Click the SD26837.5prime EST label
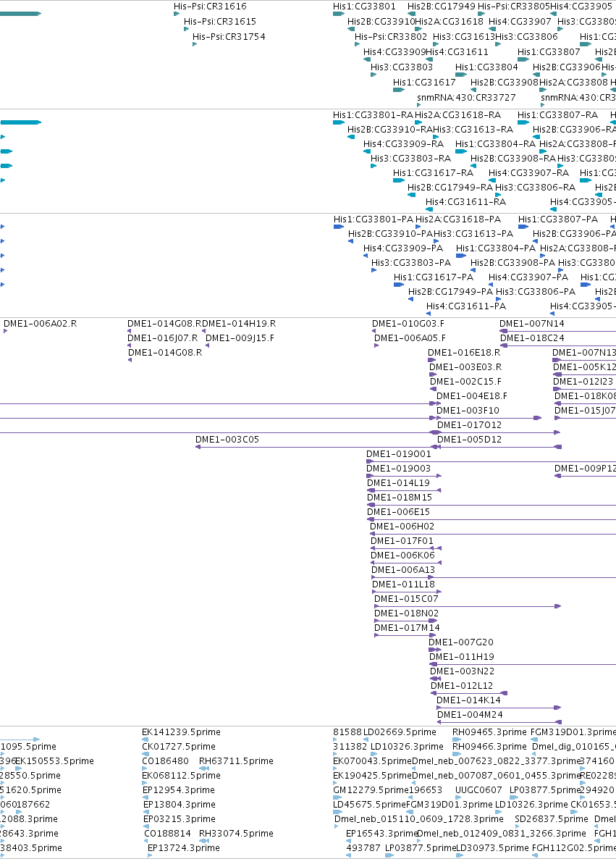Viewport: 616px width, 859px height. 552,820
